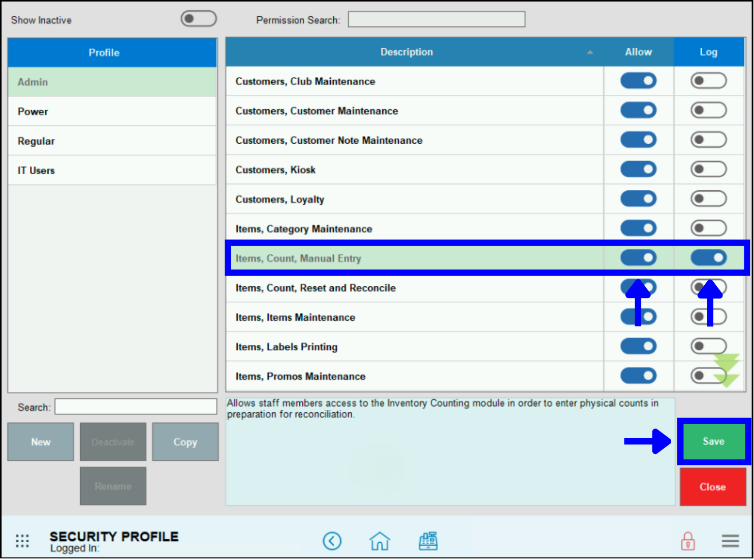Open the hamburger menu icon bottom right
754x560 pixels.
click(730, 541)
